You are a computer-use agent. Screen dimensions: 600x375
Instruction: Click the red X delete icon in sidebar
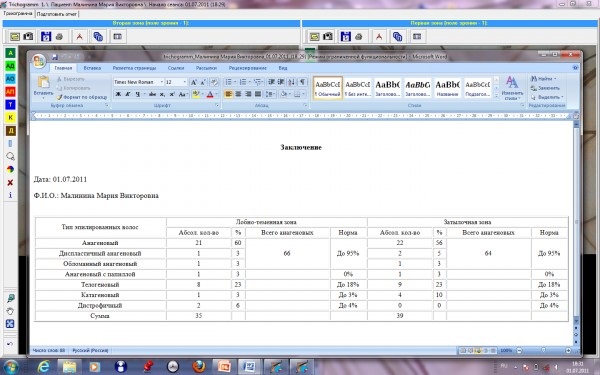click(x=10, y=183)
